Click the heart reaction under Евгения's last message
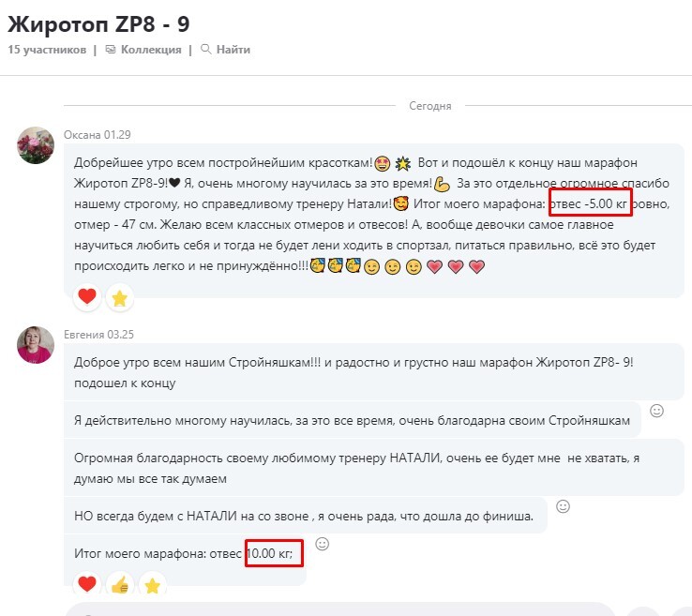 (87, 585)
